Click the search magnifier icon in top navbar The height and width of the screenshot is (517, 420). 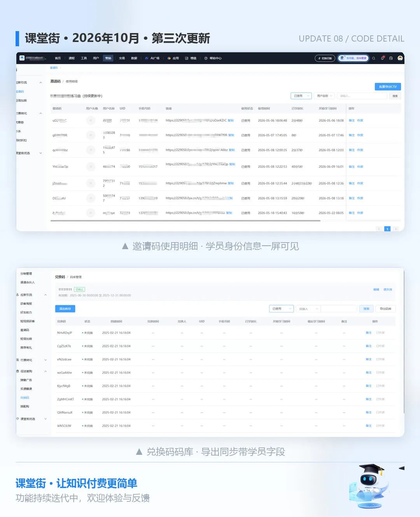(x=374, y=58)
